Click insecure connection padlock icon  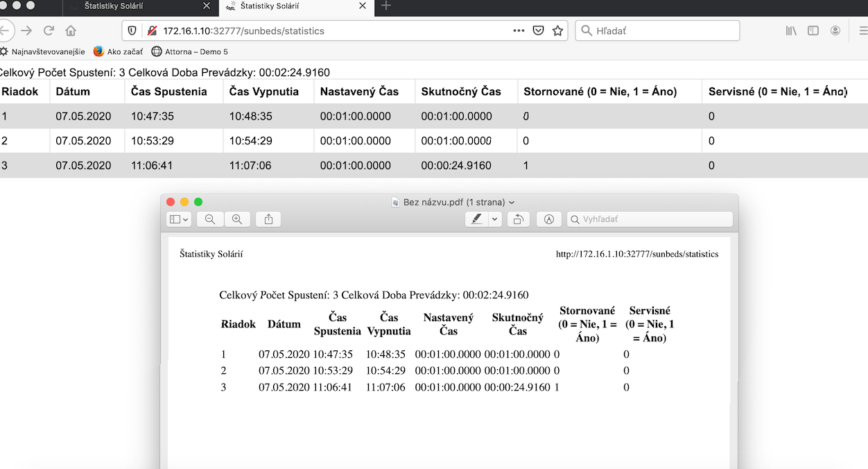[x=151, y=31]
